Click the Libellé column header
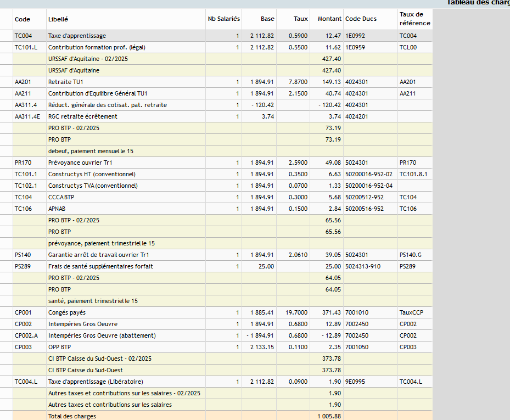The width and height of the screenshot is (510, 420). point(126,19)
